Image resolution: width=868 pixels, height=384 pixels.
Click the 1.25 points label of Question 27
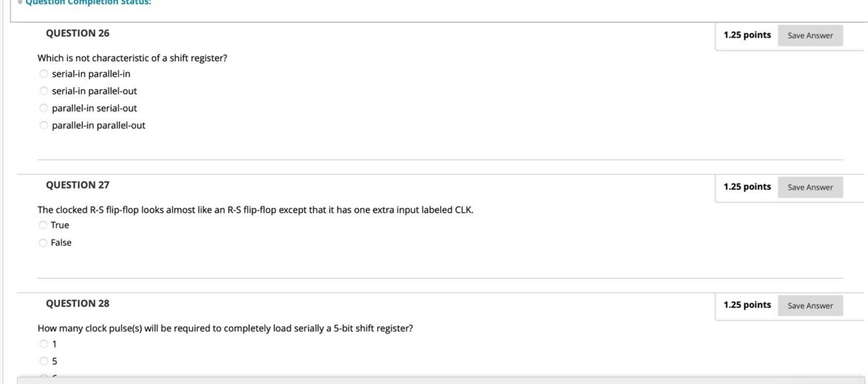(747, 187)
